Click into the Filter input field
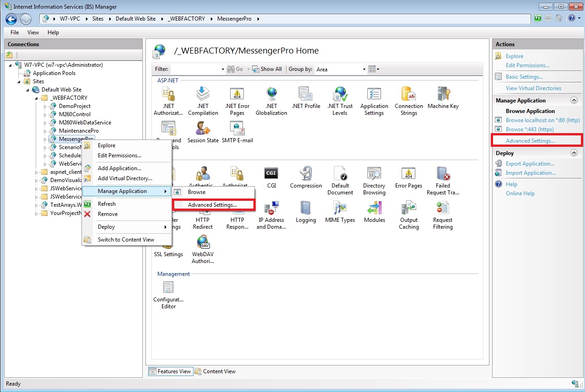Image resolution: width=585 pixels, height=392 pixels. (x=195, y=70)
